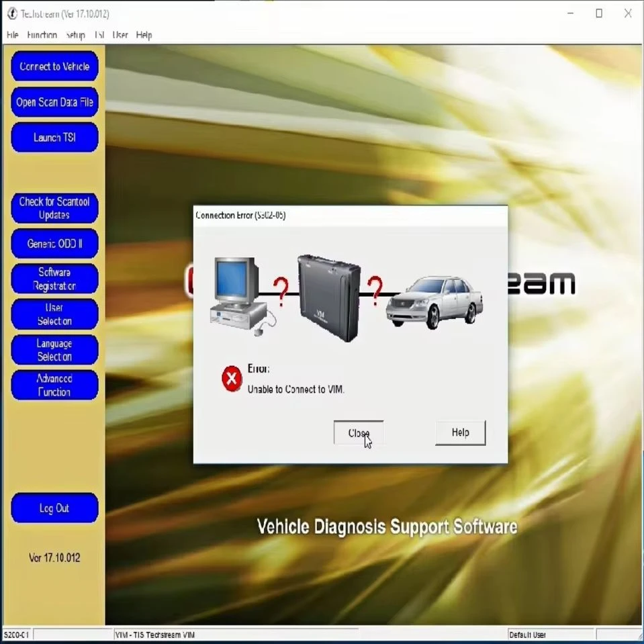The width and height of the screenshot is (644, 644).
Task: Log Out of Techstream
Action: pyautogui.click(x=54, y=508)
